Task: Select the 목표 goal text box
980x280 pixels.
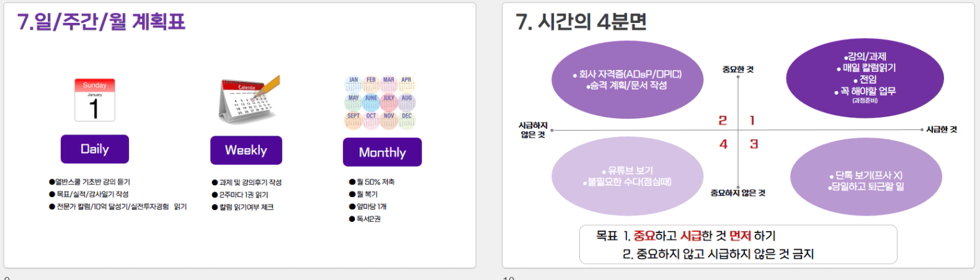Action: (x=737, y=245)
